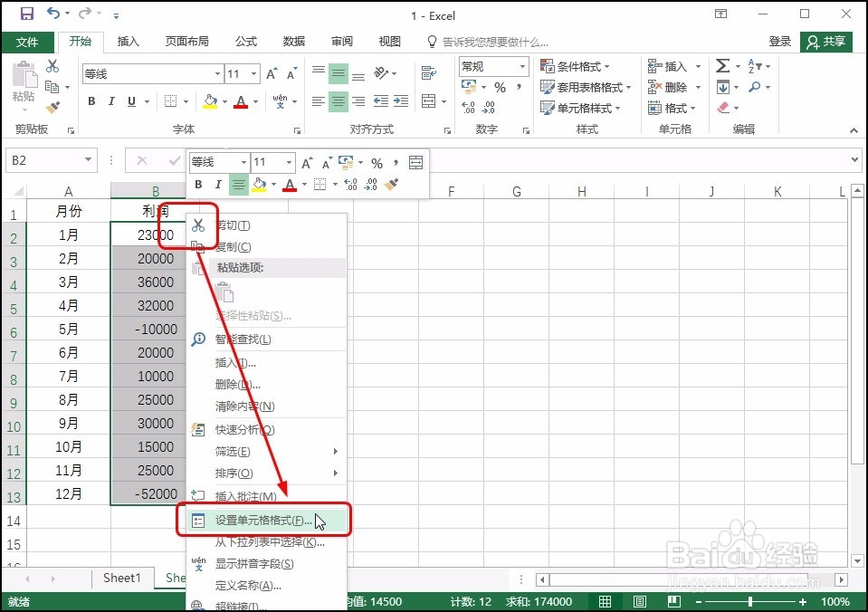Toggle Bold in the ribbon

pos(92,100)
